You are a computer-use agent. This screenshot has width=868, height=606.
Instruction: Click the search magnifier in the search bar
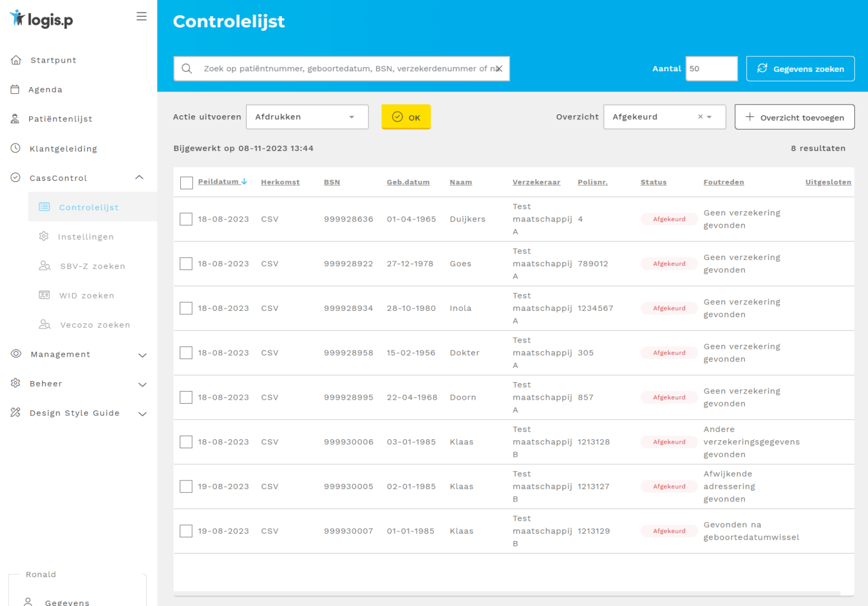[x=187, y=68]
